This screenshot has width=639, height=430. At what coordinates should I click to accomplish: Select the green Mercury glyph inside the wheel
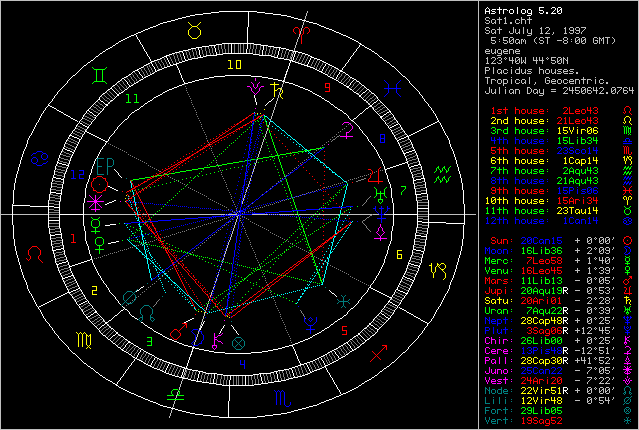tap(96, 225)
